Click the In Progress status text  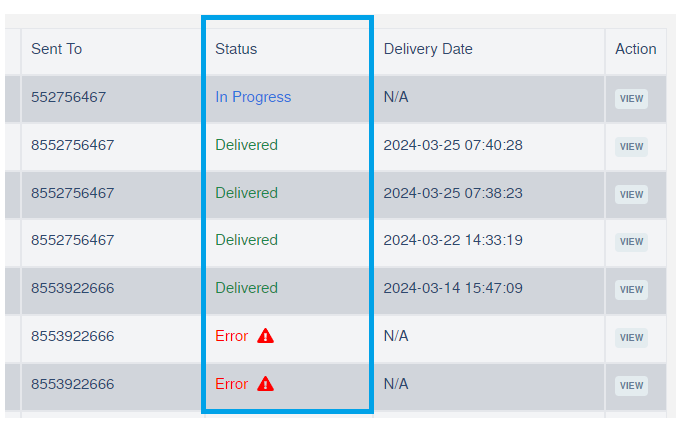(253, 97)
